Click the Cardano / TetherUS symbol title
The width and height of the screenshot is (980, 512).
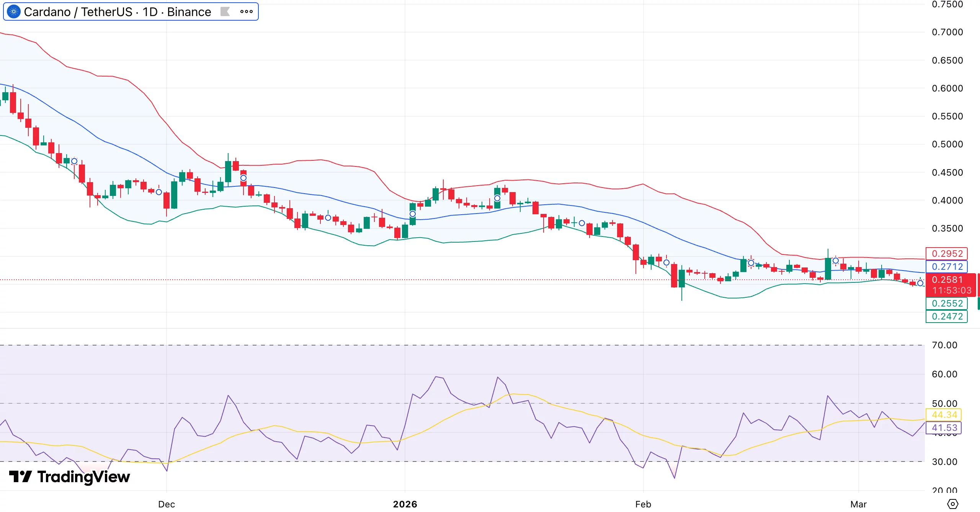coord(78,11)
